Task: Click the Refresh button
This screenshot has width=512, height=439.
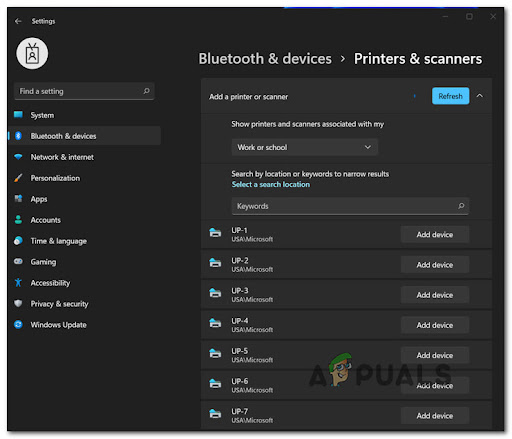Action: 450,96
